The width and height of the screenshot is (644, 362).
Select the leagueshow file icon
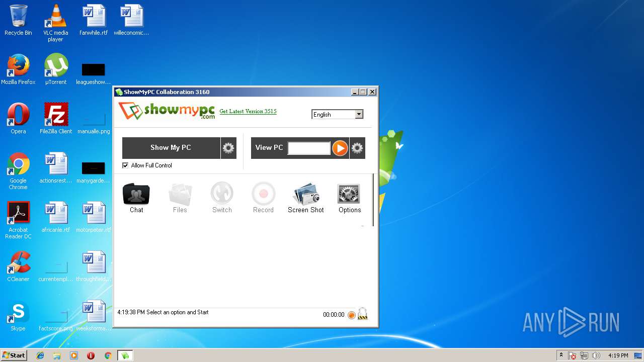94,73
